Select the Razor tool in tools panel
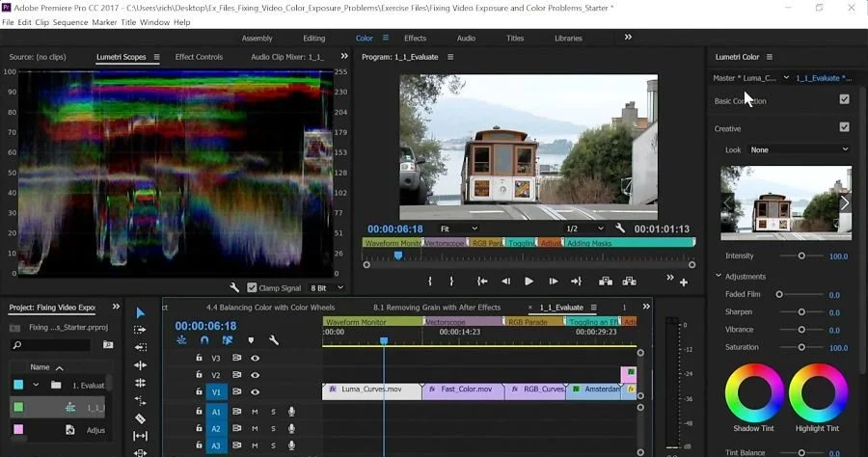Screen dimensions: 868x457 [x=140, y=418]
